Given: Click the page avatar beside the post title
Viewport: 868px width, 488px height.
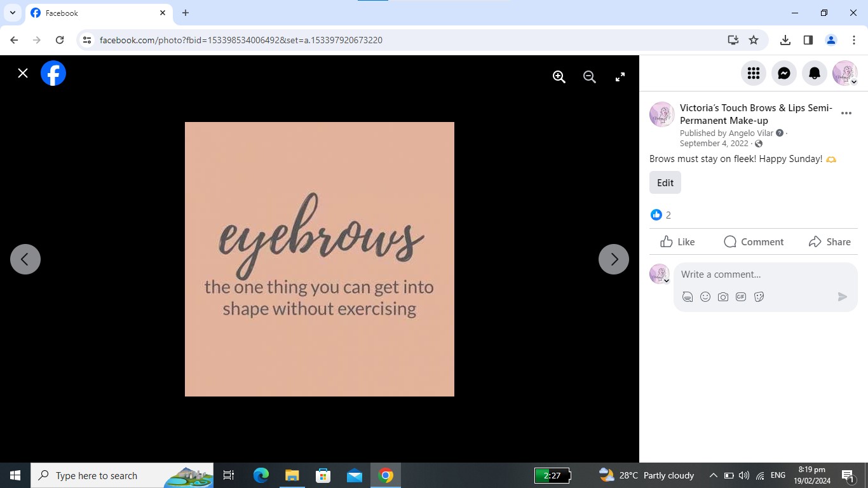Looking at the screenshot, I should pos(662,114).
